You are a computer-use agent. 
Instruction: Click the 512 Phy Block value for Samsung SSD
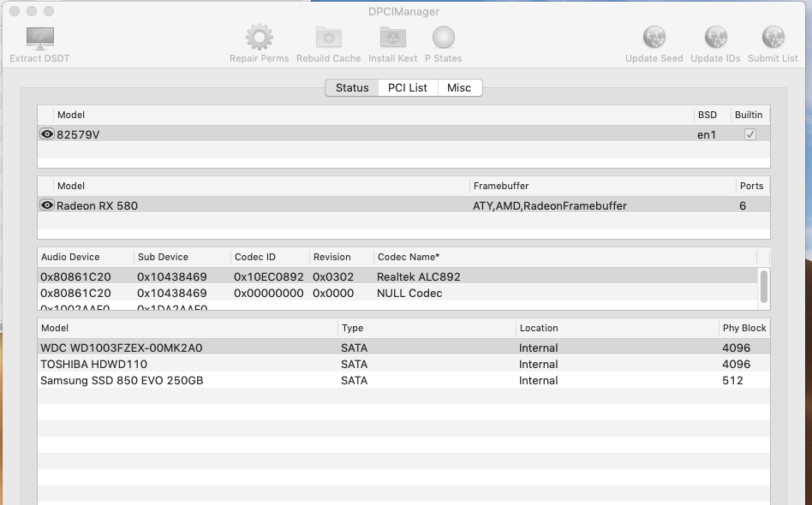tap(732, 381)
